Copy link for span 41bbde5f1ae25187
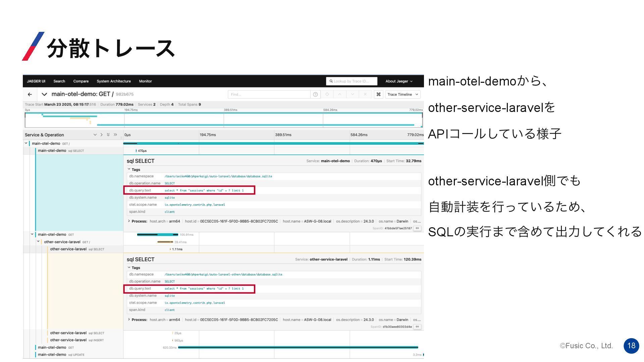This screenshot has height=362, width=644. point(417,228)
